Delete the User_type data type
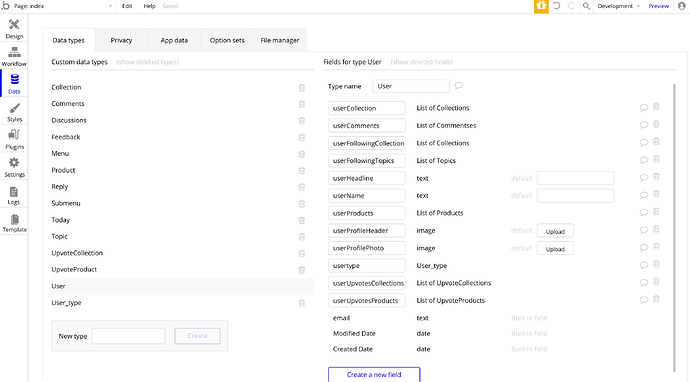 302,303
